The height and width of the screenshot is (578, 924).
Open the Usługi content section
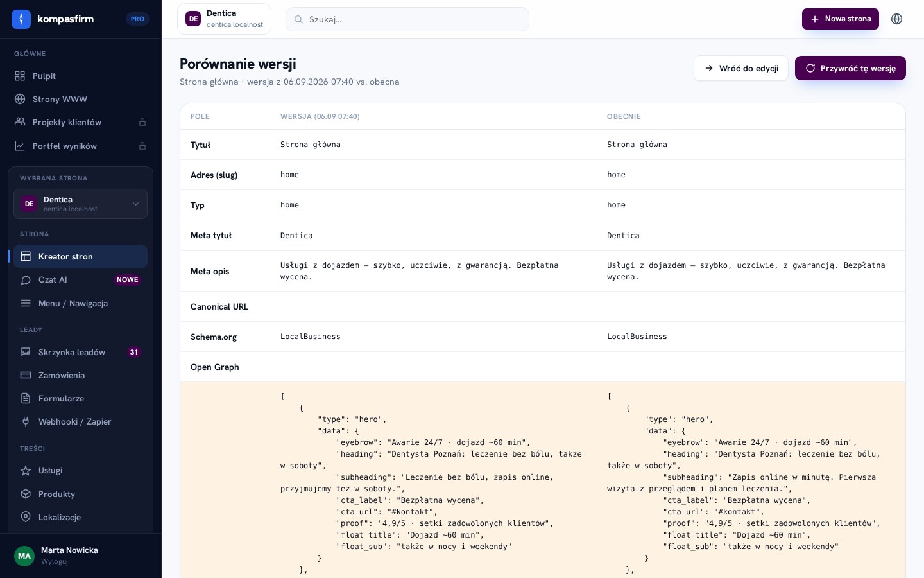click(x=80, y=470)
